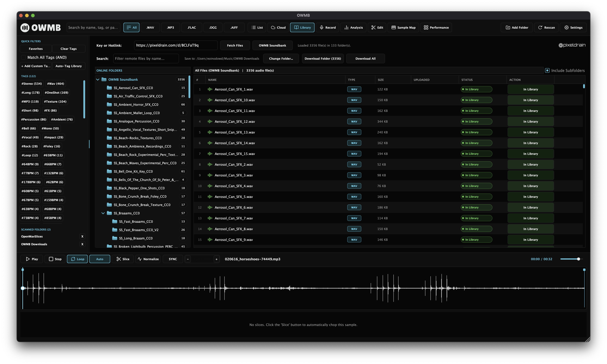Click waveform icon for Aerosol_Can_SFX_5.wav

(x=210, y=197)
